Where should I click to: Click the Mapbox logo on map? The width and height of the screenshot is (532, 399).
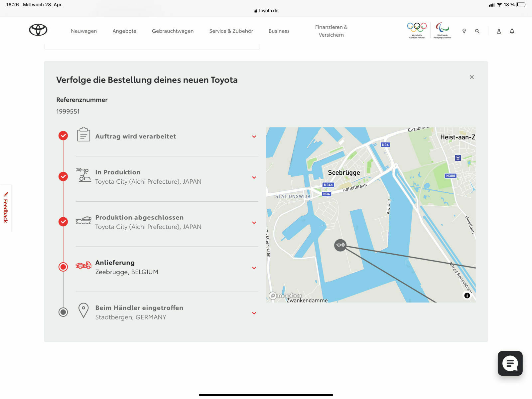286,296
